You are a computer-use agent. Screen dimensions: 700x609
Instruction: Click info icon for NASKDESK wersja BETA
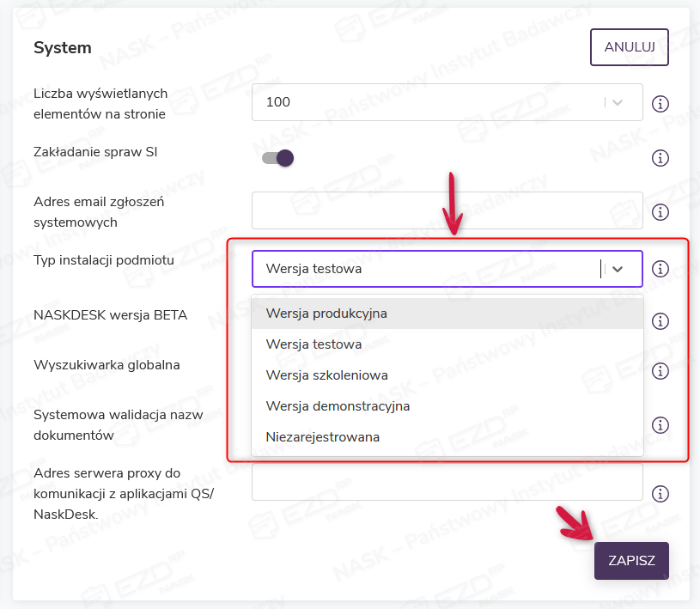pyautogui.click(x=660, y=321)
